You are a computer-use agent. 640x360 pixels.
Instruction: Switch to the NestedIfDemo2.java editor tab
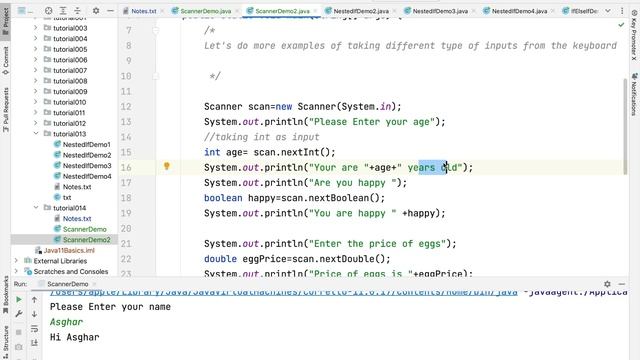point(361,11)
